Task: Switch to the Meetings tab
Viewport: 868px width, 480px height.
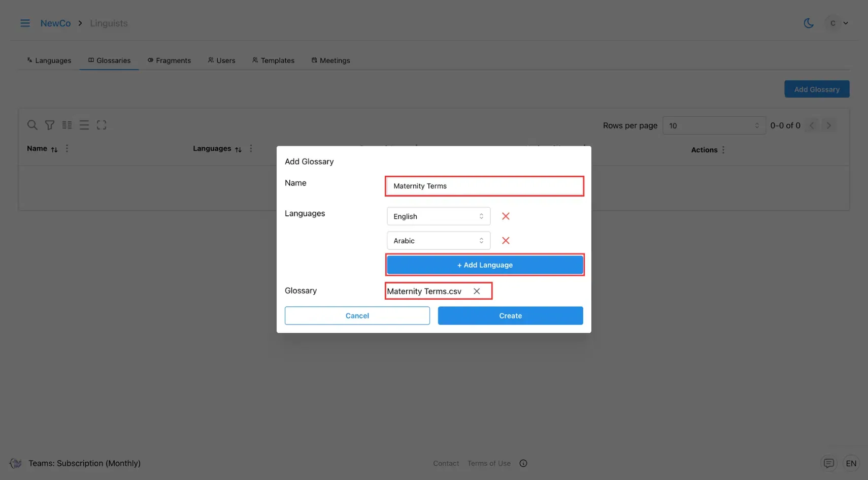Action: [x=330, y=60]
